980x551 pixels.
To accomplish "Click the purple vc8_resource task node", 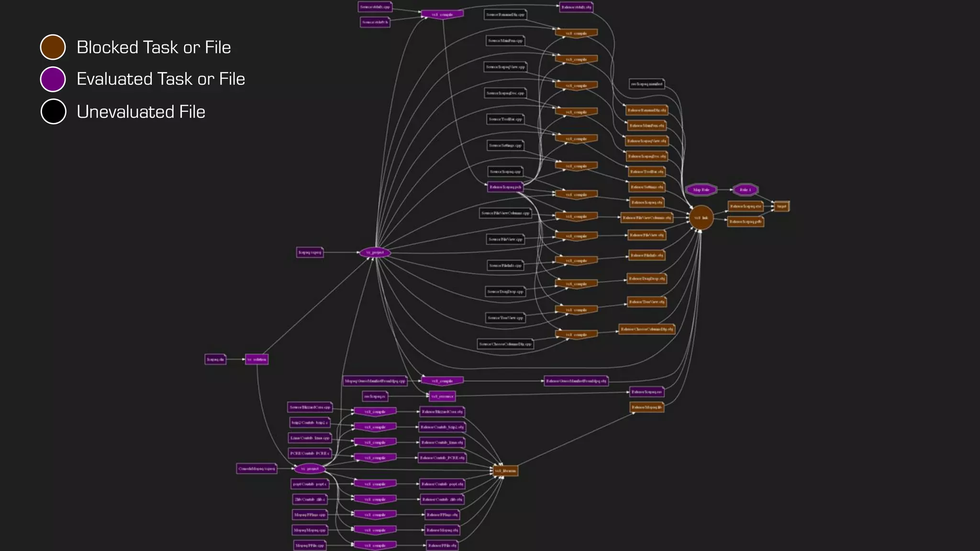I will (x=442, y=396).
